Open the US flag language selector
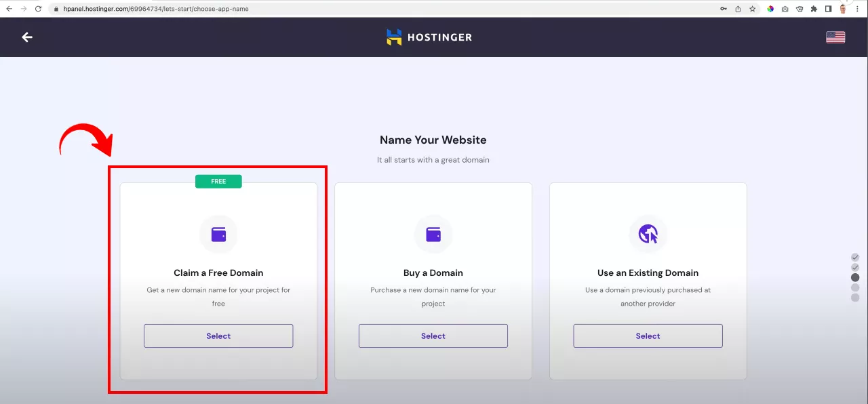Viewport: 868px width, 404px height. 835,37
